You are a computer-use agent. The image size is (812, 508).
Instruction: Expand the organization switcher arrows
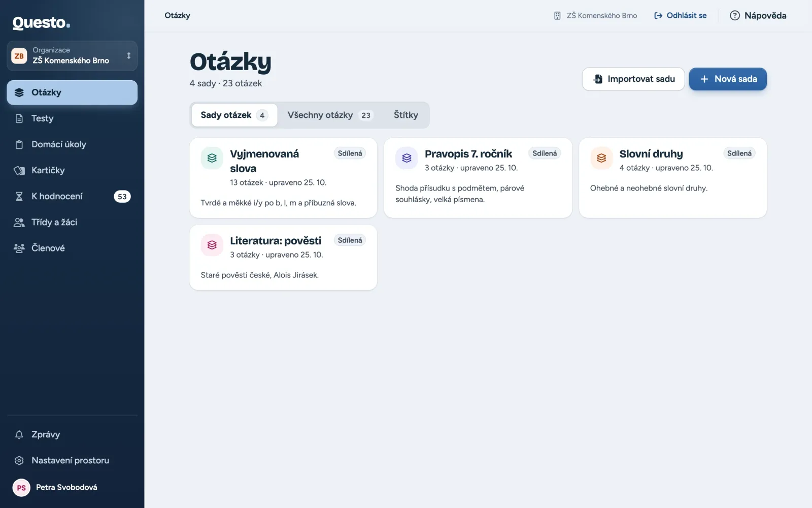128,56
